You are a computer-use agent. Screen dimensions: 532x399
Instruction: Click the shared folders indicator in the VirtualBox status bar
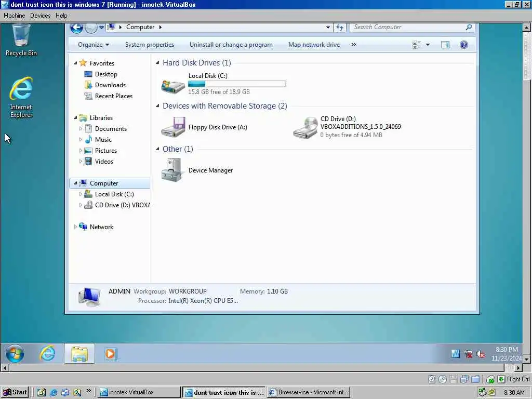point(475,379)
